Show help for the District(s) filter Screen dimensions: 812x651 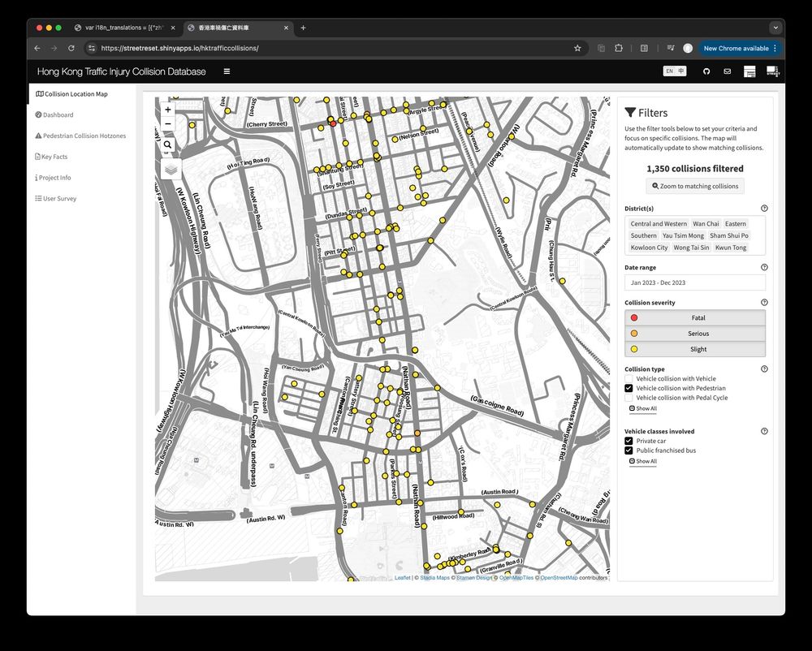(764, 209)
